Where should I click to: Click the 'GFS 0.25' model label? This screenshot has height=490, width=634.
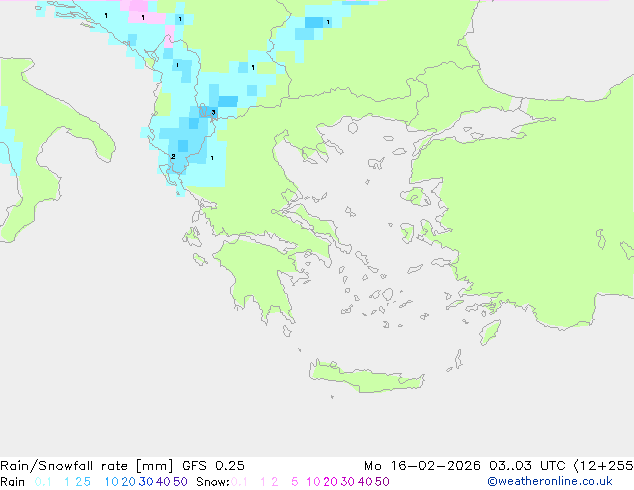[213, 466]
